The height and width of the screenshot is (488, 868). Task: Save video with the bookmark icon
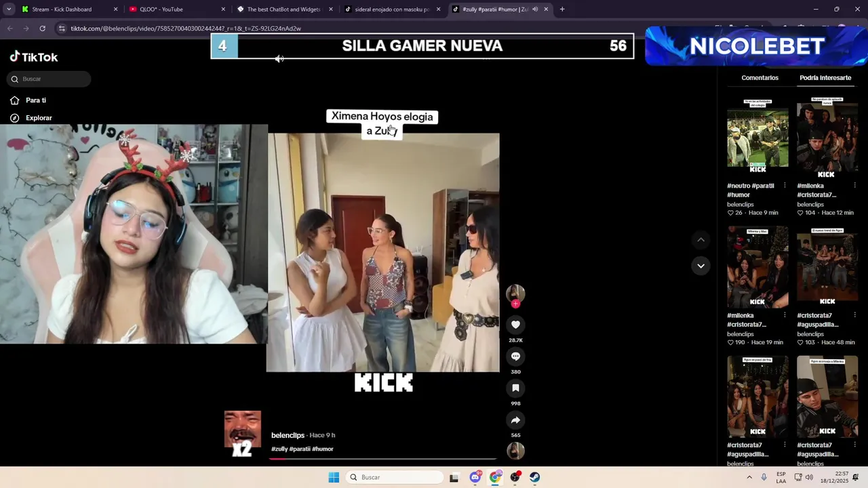(x=515, y=388)
